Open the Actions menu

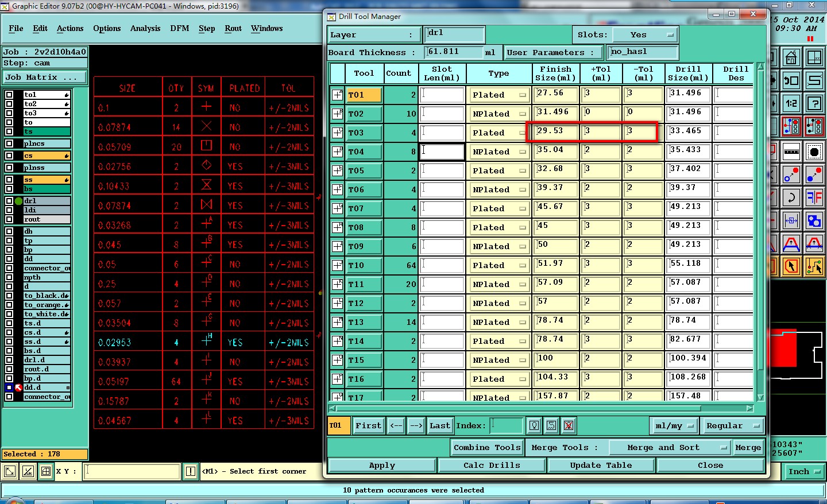pos(70,28)
